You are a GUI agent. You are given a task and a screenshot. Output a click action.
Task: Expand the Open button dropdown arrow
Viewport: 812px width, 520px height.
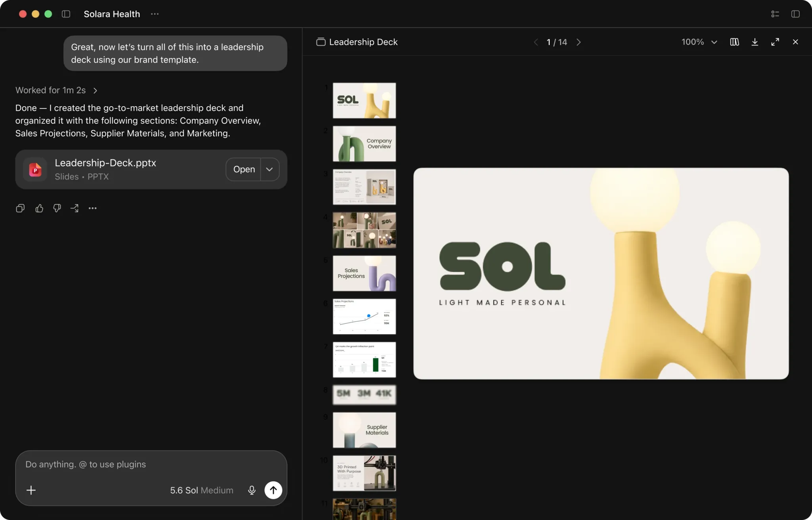(270, 169)
